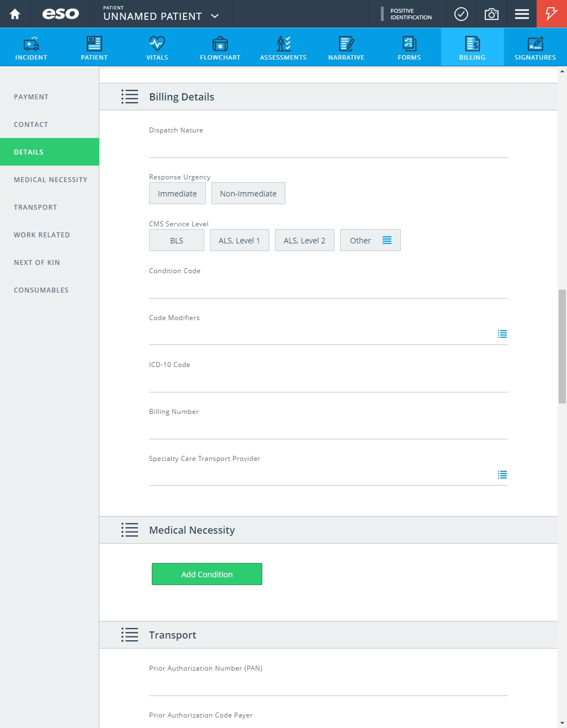Open the hamburger menu icon
The image size is (567, 728).
coord(522,14)
